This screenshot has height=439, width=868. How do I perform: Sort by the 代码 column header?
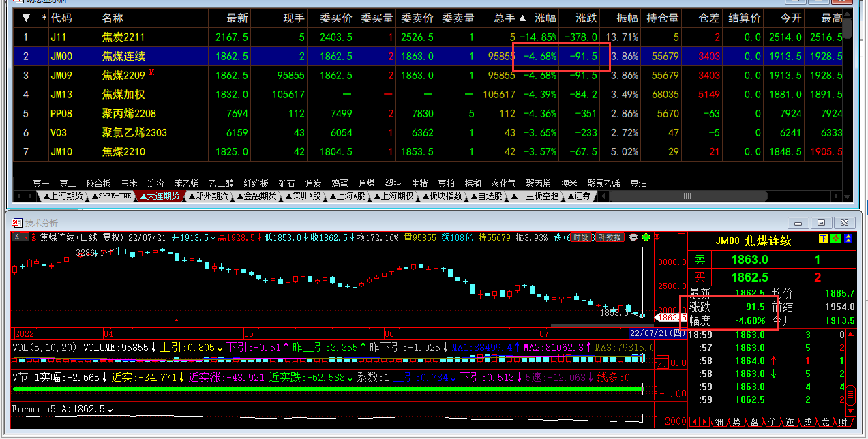[x=61, y=18]
